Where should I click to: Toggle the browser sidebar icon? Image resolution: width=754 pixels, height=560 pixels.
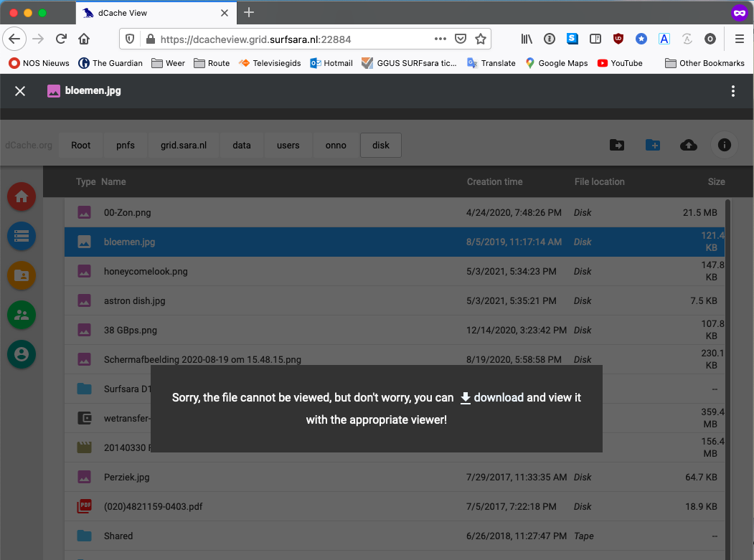click(595, 39)
